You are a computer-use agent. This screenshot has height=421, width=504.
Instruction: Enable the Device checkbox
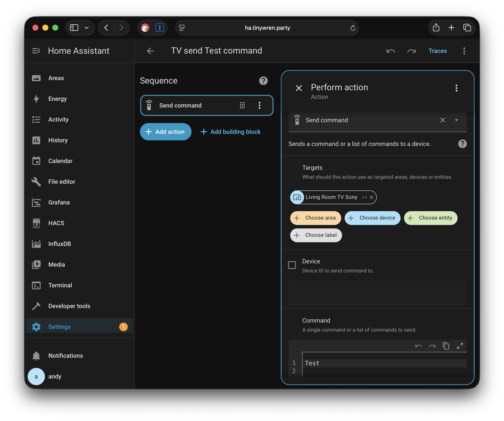[292, 265]
